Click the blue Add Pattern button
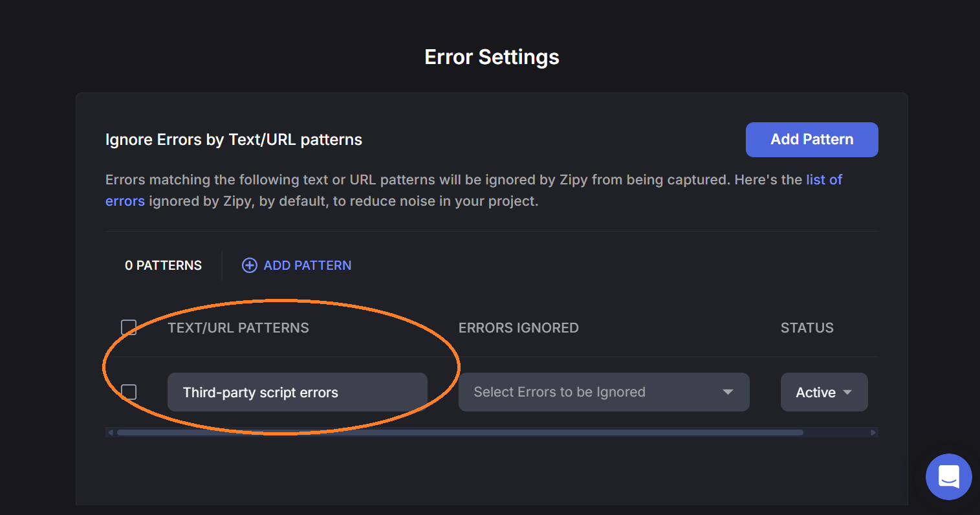 [811, 140]
